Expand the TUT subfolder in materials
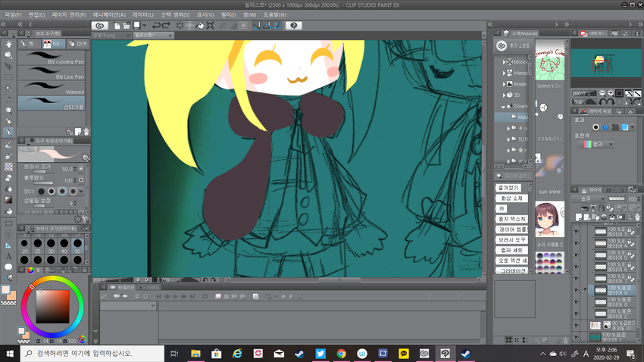Viewport: 644px width, 362px height. click(x=509, y=139)
